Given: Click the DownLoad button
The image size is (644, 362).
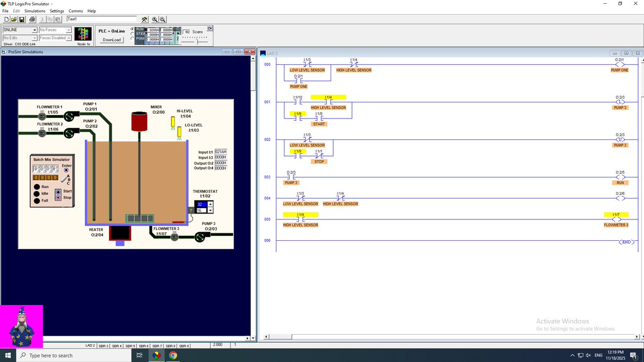Looking at the screenshot, I should (x=111, y=39).
